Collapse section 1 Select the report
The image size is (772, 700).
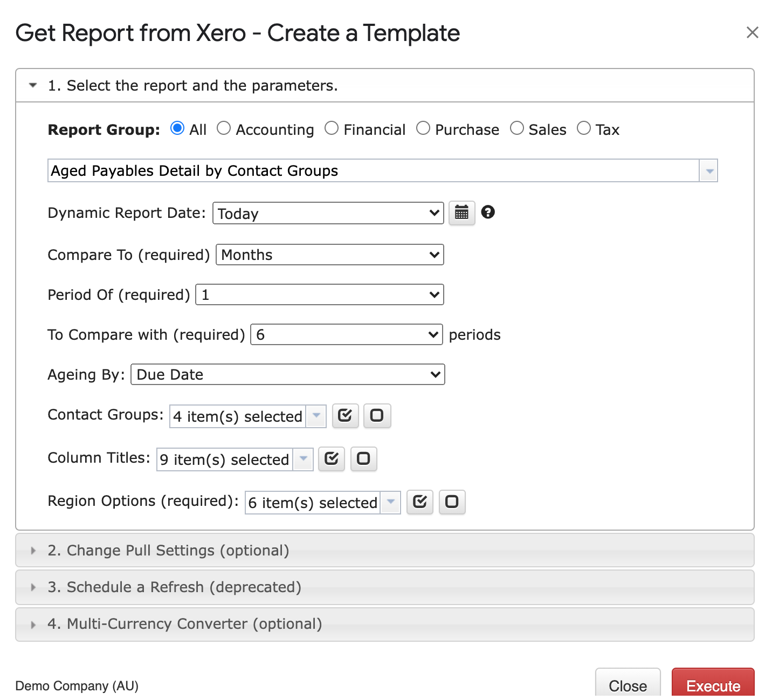pos(385,85)
